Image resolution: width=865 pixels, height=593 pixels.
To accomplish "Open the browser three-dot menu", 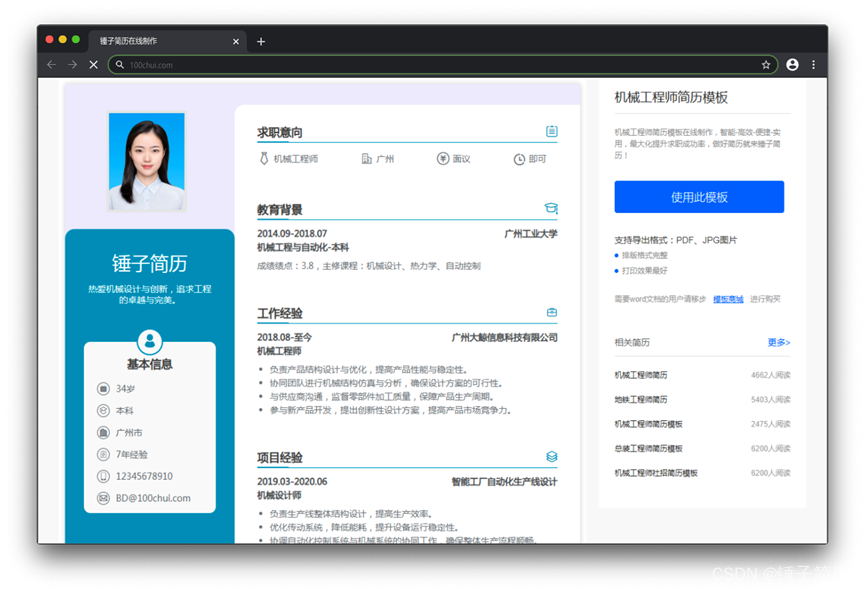I will pos(813,65).
